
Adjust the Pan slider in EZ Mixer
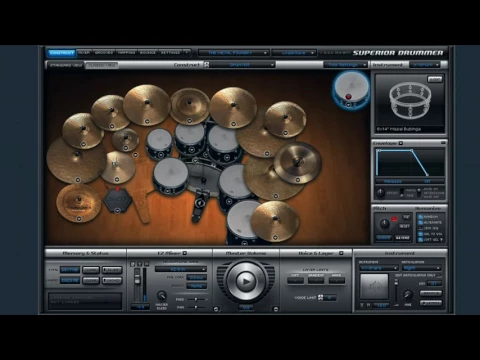196,307
